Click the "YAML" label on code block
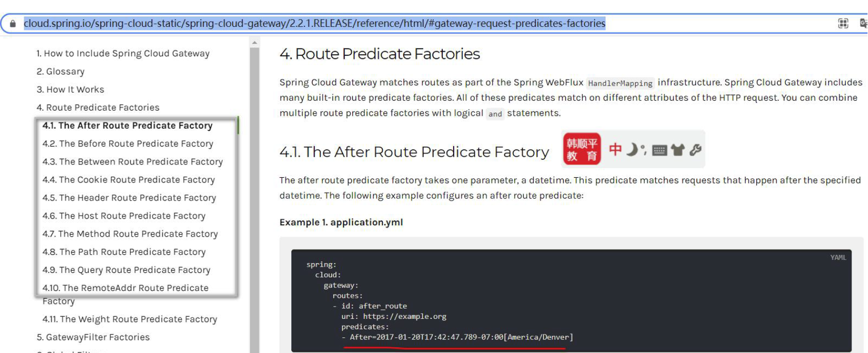Screen dimensions: 868x353 point(838,257)
